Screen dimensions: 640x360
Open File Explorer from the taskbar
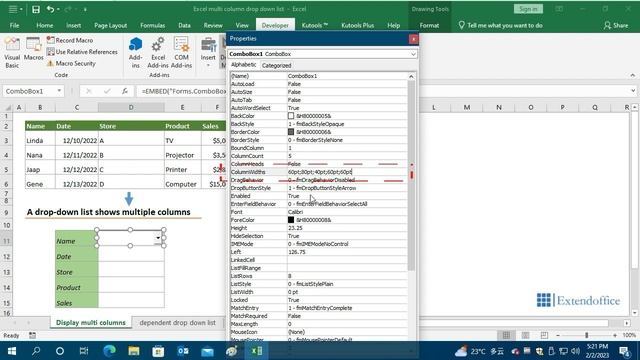pos(134,351)
